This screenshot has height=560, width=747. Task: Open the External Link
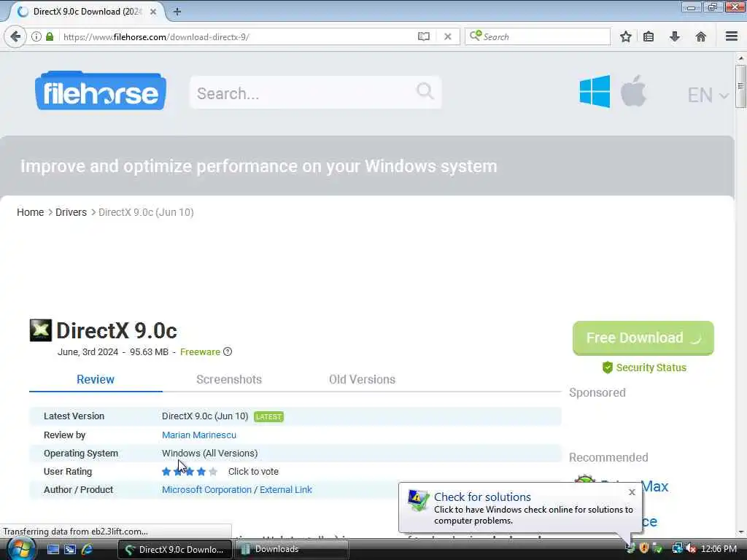click(286, 489)
